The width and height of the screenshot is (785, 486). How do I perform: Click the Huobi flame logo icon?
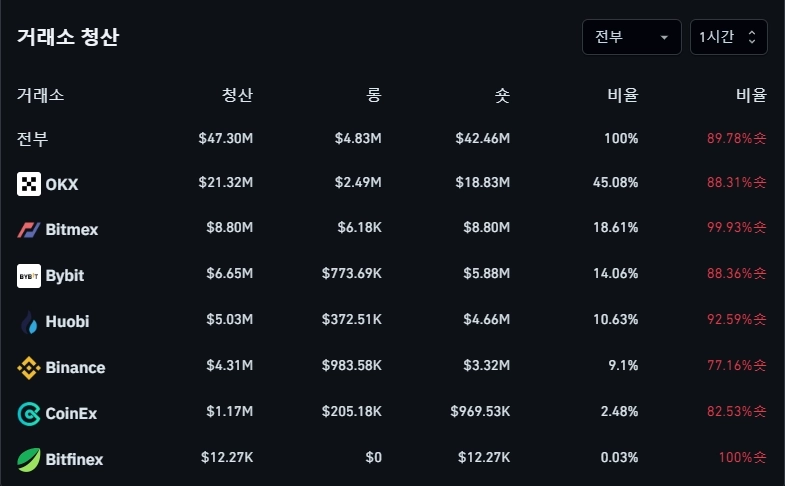(29, 322)
